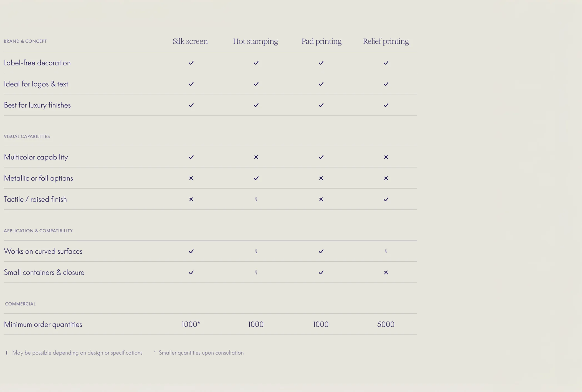Image resolution: width=582 pixels, height=392 pixels.
Task: Click the Hot stamping cross for Multicolor capability
Action: click(x=256, y=157)
